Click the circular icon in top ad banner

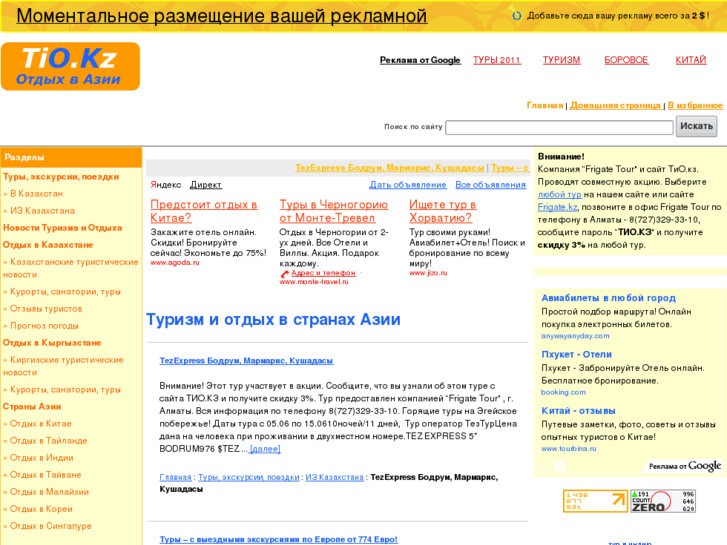[517, 16]
